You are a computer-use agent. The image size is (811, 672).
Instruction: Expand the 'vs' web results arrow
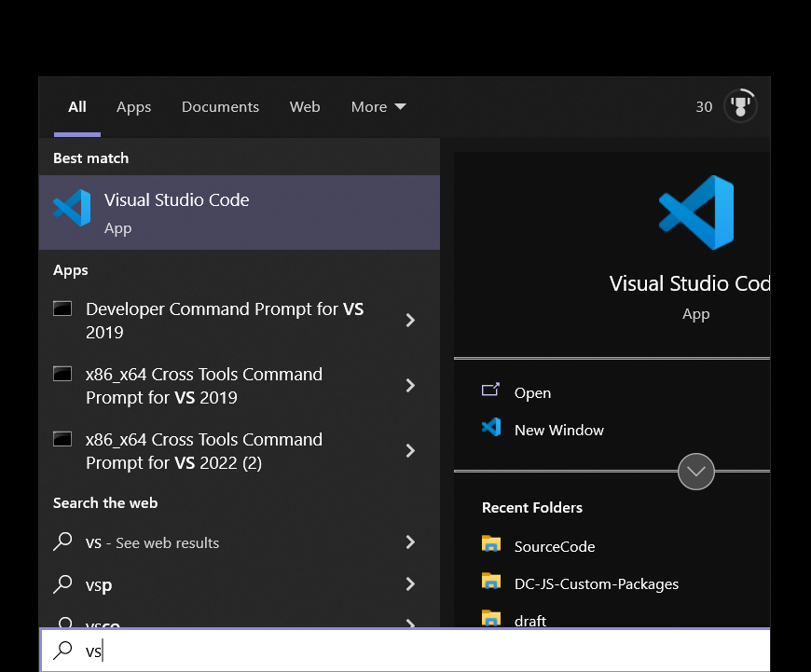410,542
